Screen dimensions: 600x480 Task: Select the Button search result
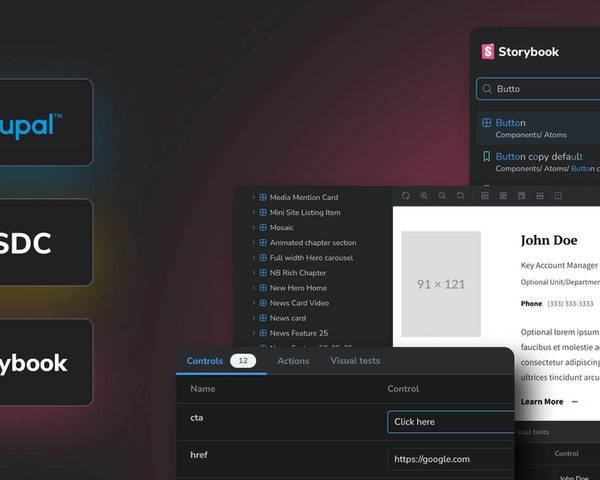(x=538, y=128)
